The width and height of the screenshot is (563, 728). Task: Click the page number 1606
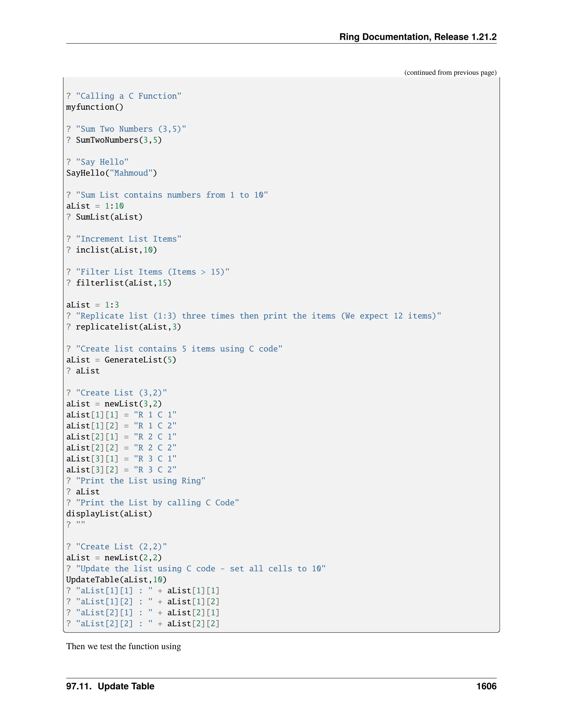[x=486, y=686]
